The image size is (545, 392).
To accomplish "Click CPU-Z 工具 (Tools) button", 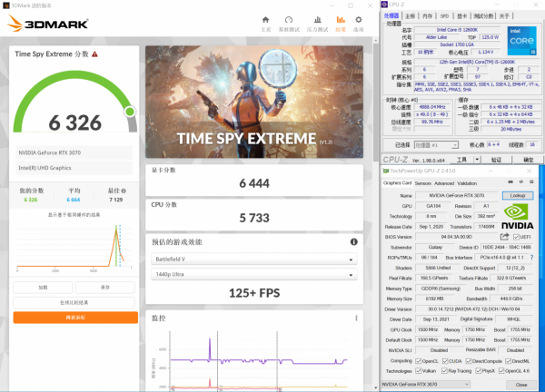I will coord(462,160).
